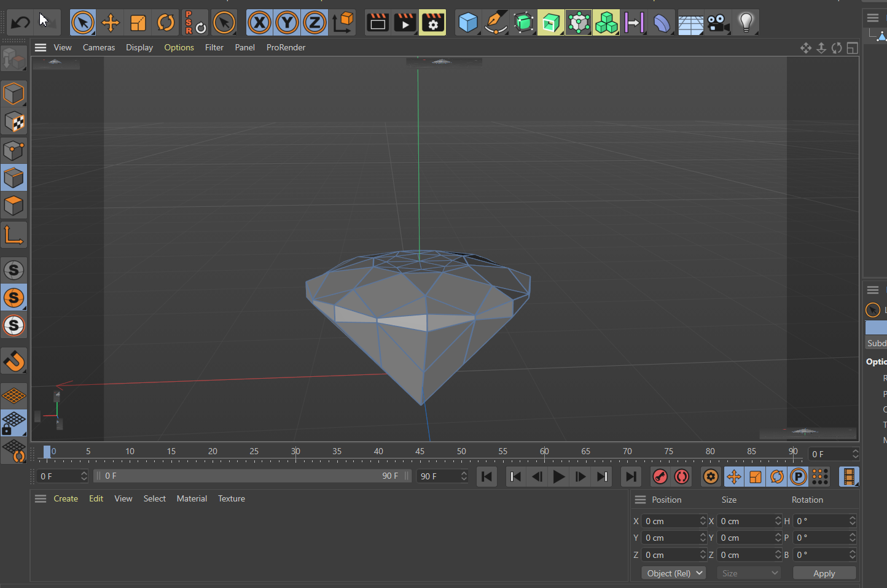The image size is (887, 588).
Task: Click the red Record Active Objects button
Action: (x=660, y=476)
